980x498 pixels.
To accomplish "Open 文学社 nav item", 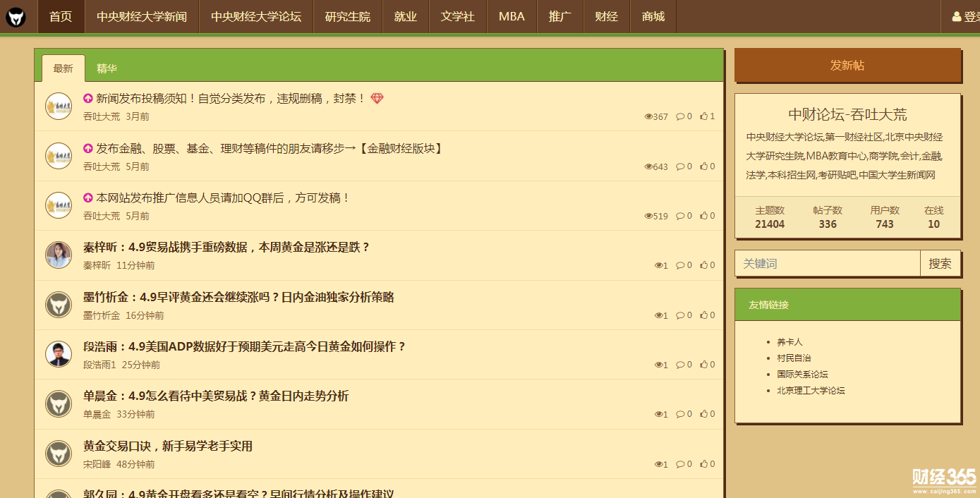I will 458,16.
